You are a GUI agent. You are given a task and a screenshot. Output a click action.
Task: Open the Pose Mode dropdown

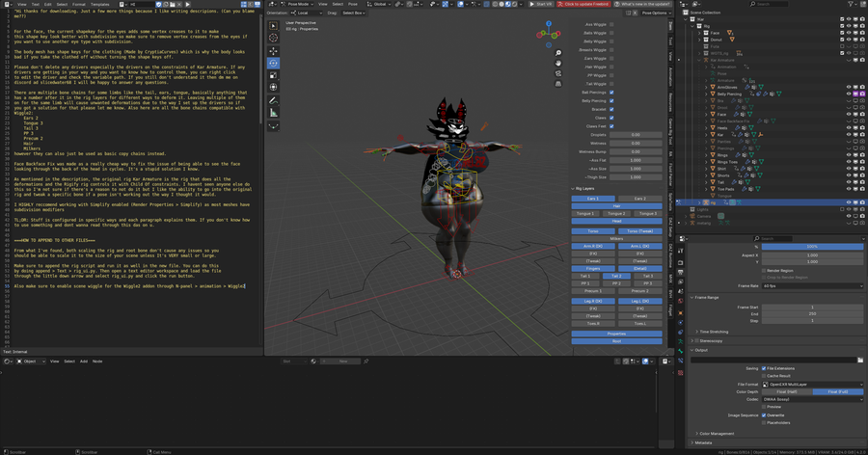pos(299,4)
